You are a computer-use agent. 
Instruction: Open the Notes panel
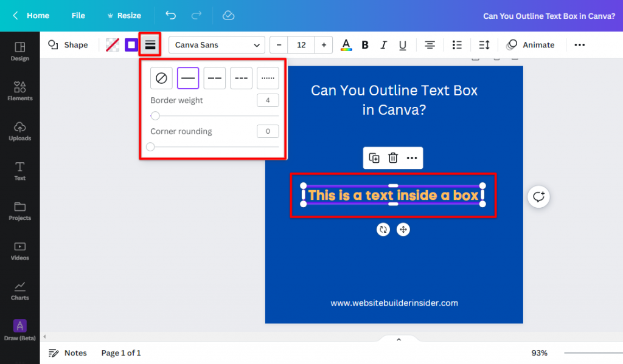click(68, 352)
